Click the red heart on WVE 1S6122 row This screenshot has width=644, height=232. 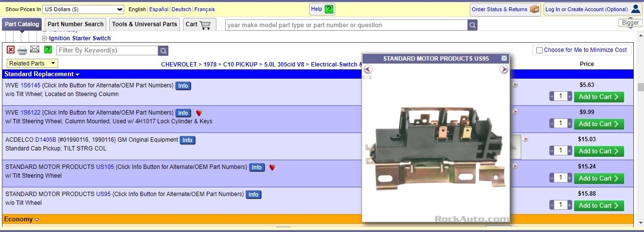tap(198, 113)
